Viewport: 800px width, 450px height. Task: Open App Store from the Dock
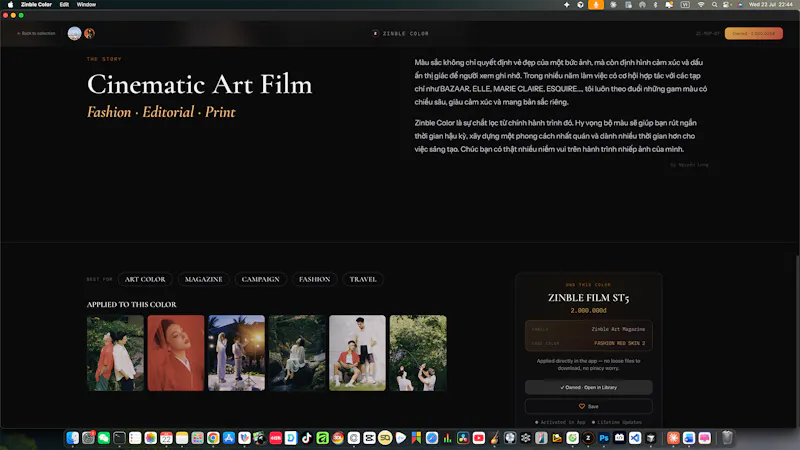pyautogui.click(x=229, y=438)
